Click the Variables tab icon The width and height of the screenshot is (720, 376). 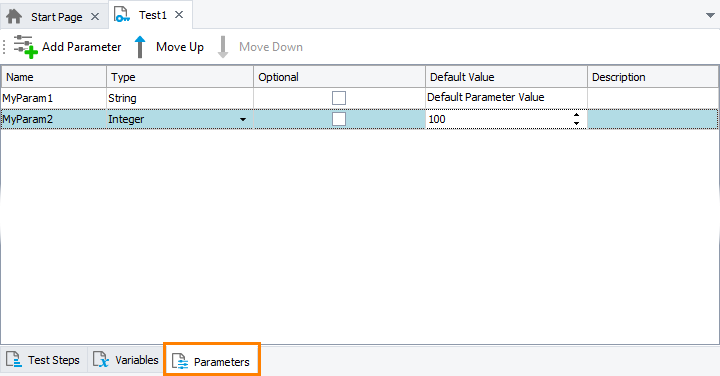coord(101,359)
